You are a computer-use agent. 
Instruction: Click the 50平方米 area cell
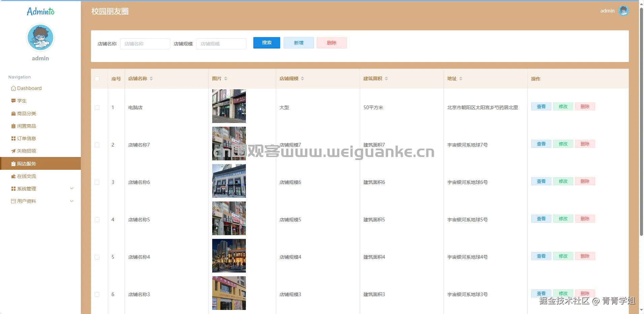[373, 107]
